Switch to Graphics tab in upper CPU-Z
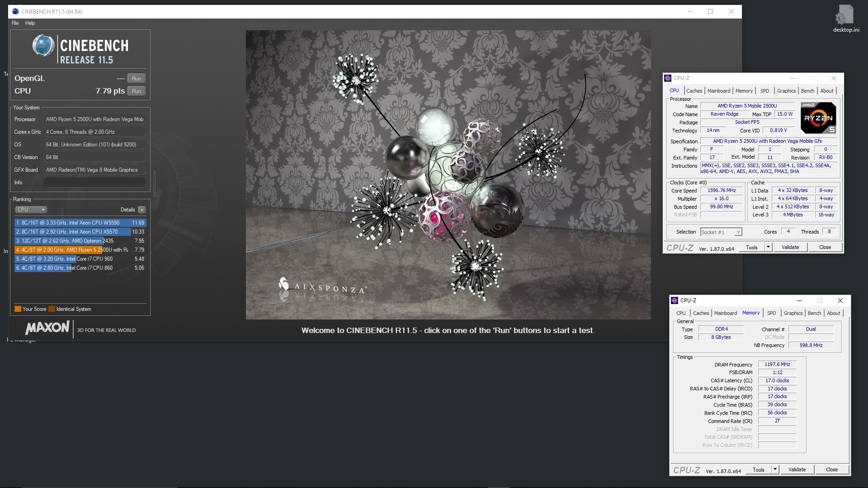868x488 pixels. (786, 91)
